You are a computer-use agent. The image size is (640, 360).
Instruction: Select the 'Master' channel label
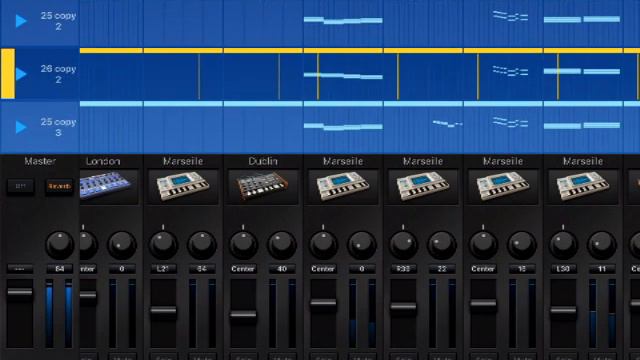[40, 161]
